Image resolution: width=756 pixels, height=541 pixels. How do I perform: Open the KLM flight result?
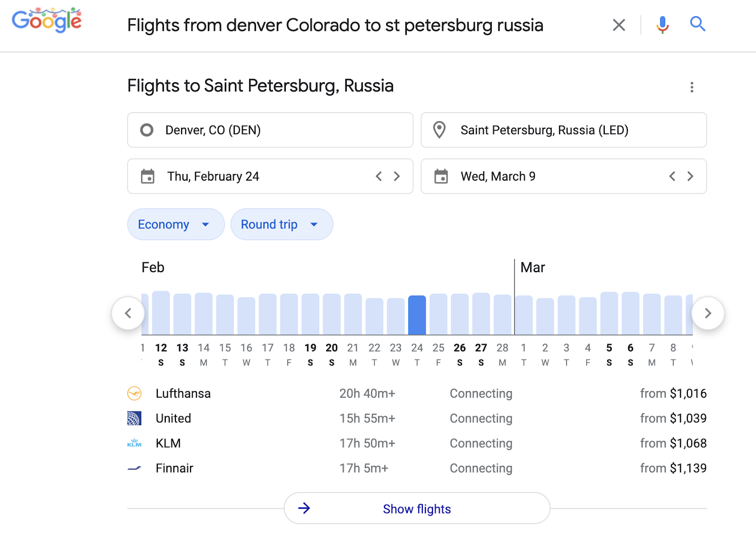click(417, 443)
